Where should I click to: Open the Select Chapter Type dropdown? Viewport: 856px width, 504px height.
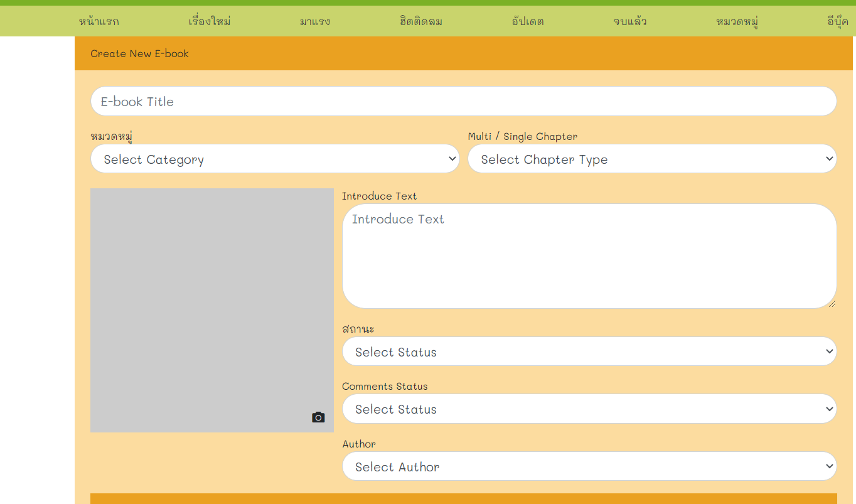[x=652, y=159]
